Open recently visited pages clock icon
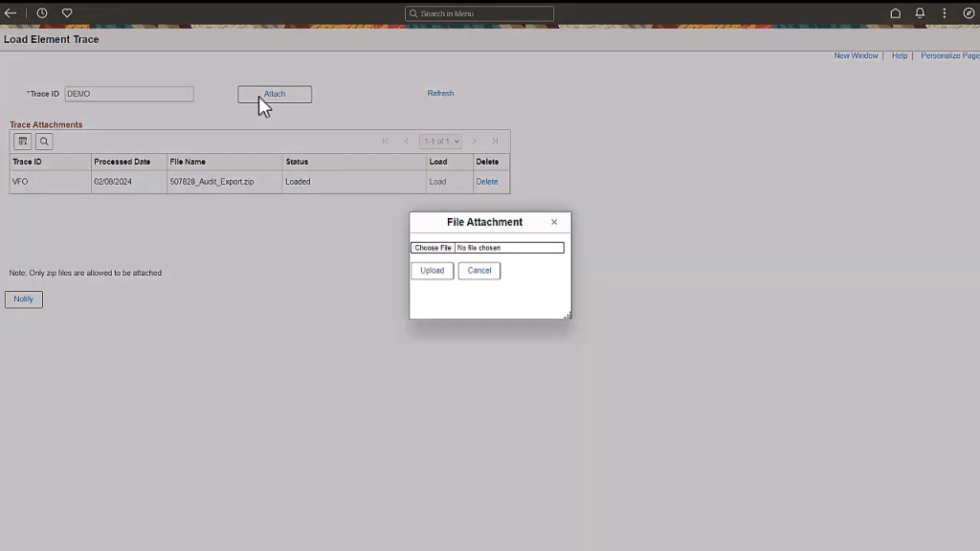980x551 pixels. click(x=41, y=12)
